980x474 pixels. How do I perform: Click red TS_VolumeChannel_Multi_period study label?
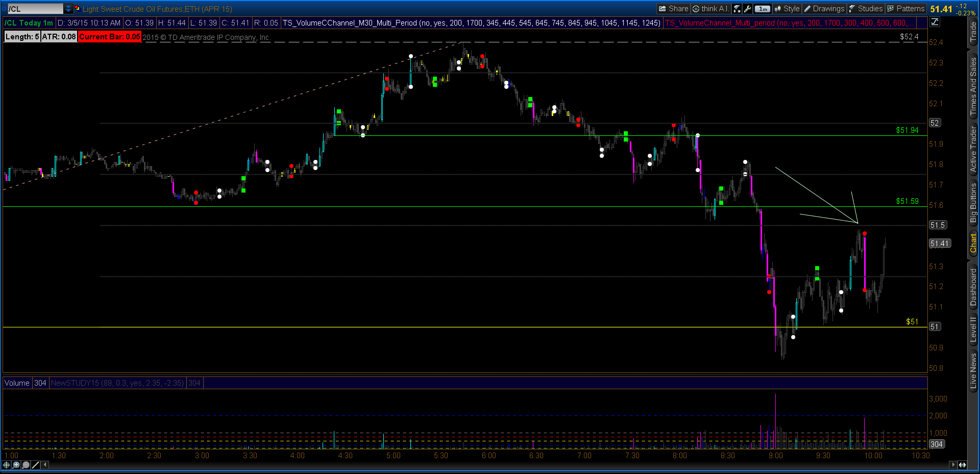pyautogui.click(x=790, y=23)
